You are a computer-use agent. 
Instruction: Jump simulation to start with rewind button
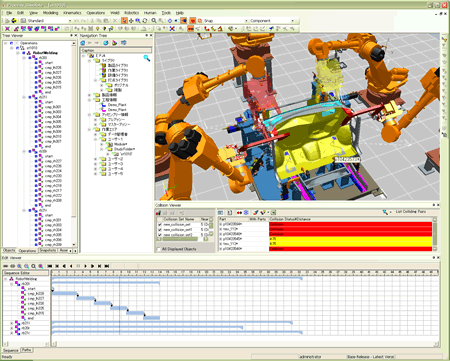[x=50, y=266]
